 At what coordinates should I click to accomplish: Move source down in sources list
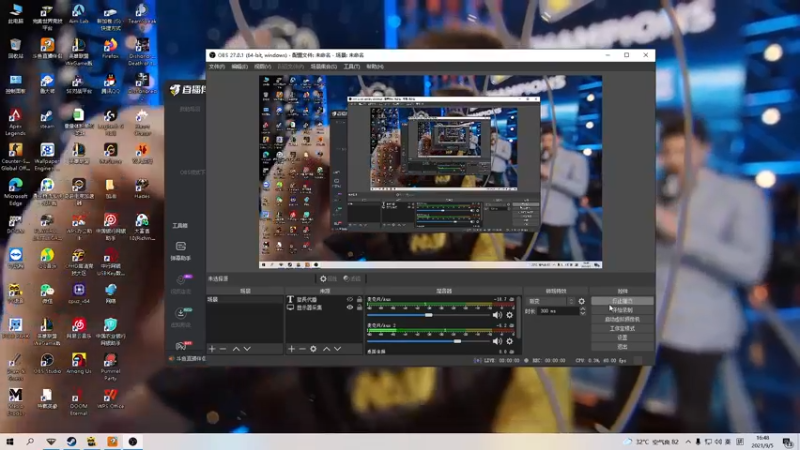[337, 349]
